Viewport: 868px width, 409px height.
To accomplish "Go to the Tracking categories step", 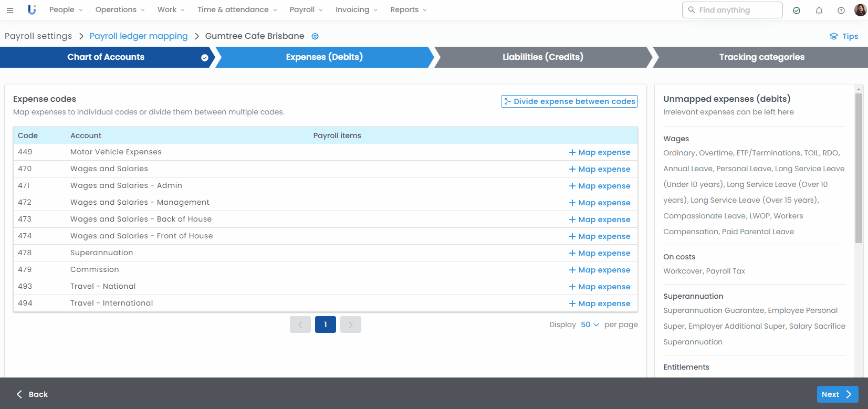I will (761, 57).
